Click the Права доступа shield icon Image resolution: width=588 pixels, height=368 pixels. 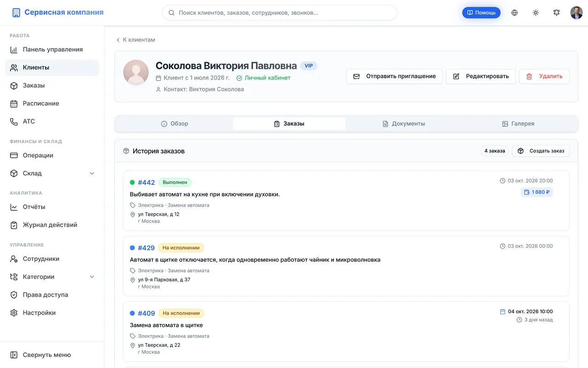coord(14,295)
